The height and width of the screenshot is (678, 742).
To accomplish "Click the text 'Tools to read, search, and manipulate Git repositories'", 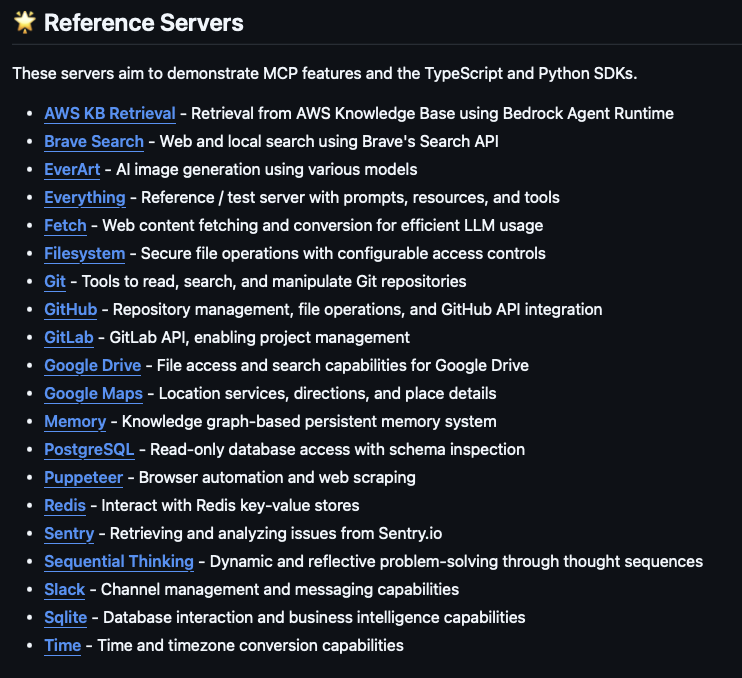I will click(274, 281).
